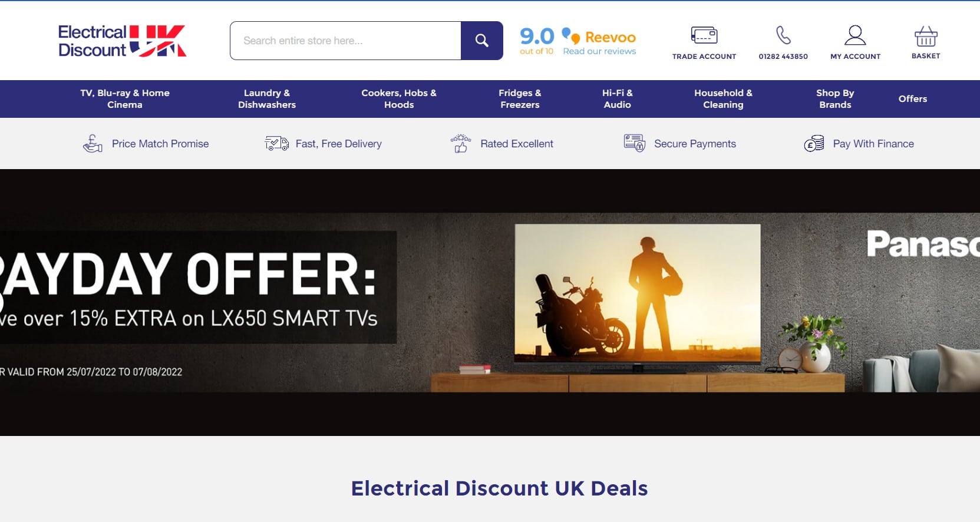Open the Panasonic Payday Offer banner
The height and width of the screenshot is (522, 980).
pyautogui.click(x=490, y=302)
